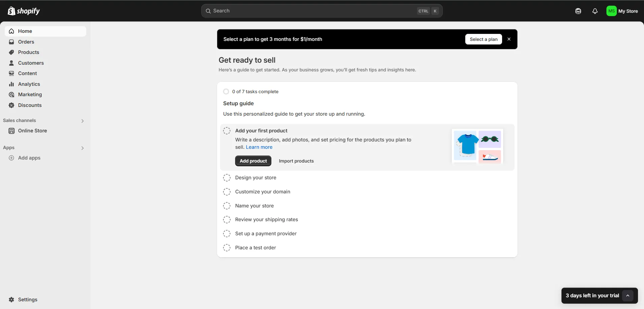
Task: Expand the Sales channels section chevron
Action: [x=83, y=121]
